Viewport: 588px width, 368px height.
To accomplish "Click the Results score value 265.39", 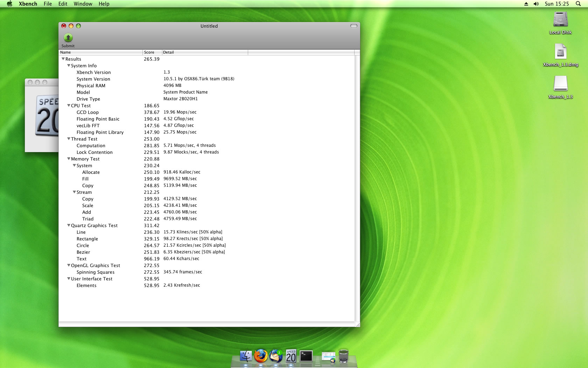I will click(x=152, y=59).
